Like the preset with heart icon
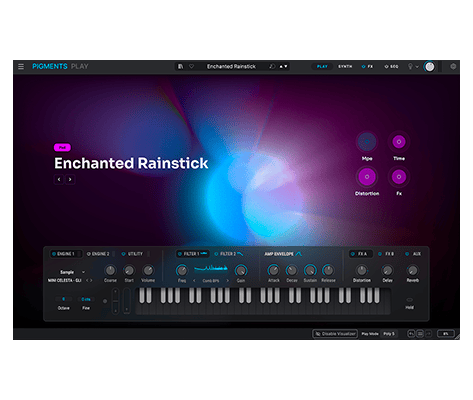The width and height of the screenshot is (473, 400). (x=191, y=66)
